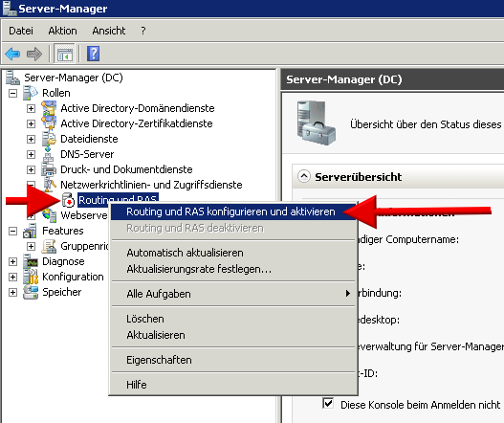The height and width of the screenshot is (423, 504).
Task: Select Active Directory-Domänendienste label
Action: click(138, 108)
